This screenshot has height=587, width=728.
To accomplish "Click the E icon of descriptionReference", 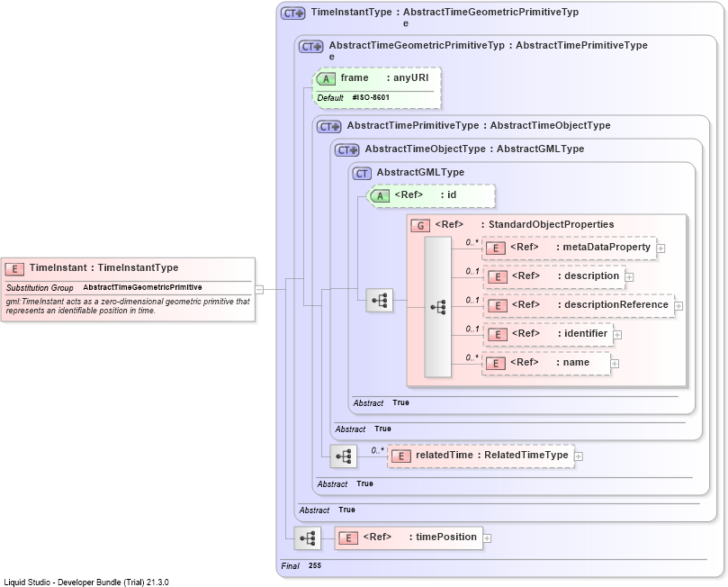I will [x=498, y=306].
